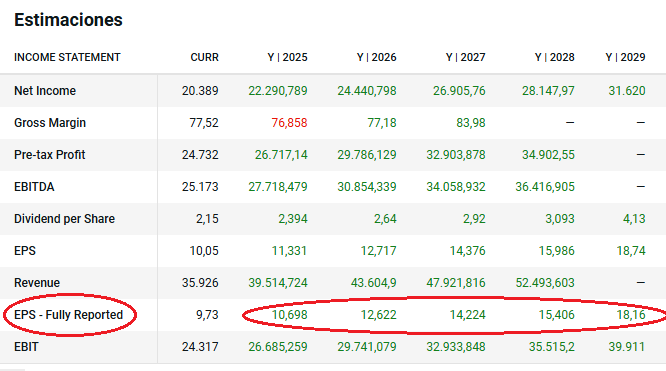Select Net Income 2027 value 26.905,76

[459, 91]
